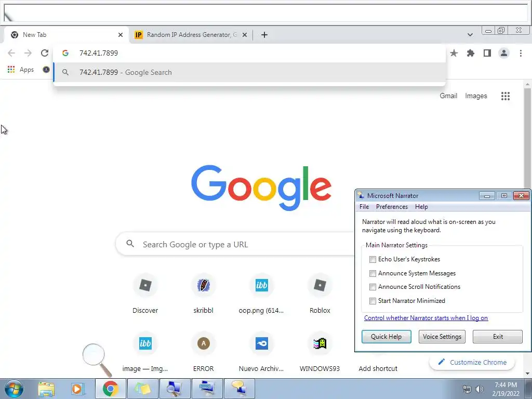Close the Random IP Address Generator tab
Viewport: 532px width, 399px height.
point(245,35)
